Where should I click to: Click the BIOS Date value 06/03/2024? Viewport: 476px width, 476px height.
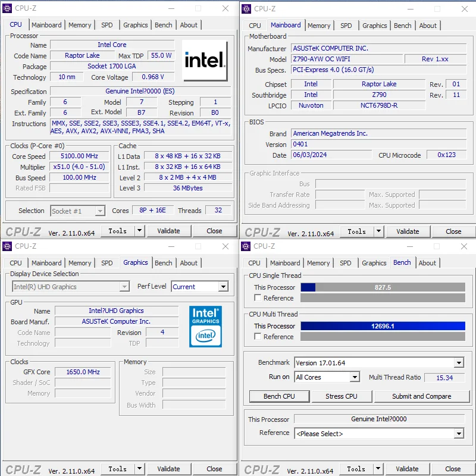point(331,155)
